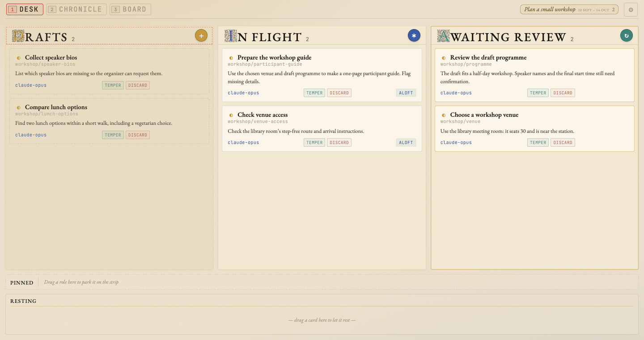
Task: Click Aloft on Prepare the workshop guide
Action: (x=406, y=93)
